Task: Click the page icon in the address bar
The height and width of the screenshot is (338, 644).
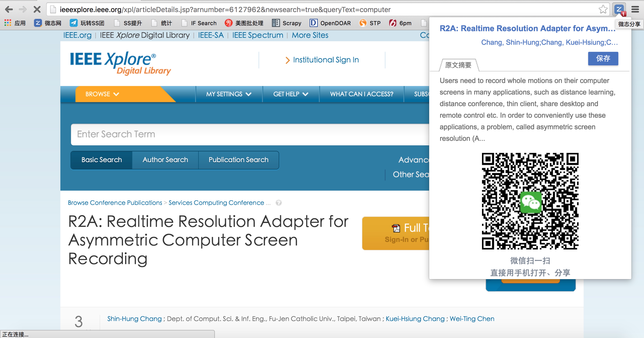Action: [x=53, y=10]
